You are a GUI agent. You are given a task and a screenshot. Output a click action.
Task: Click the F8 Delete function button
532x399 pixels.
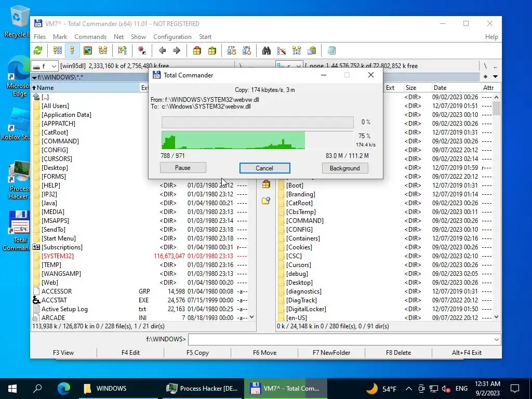pos(398,353)
